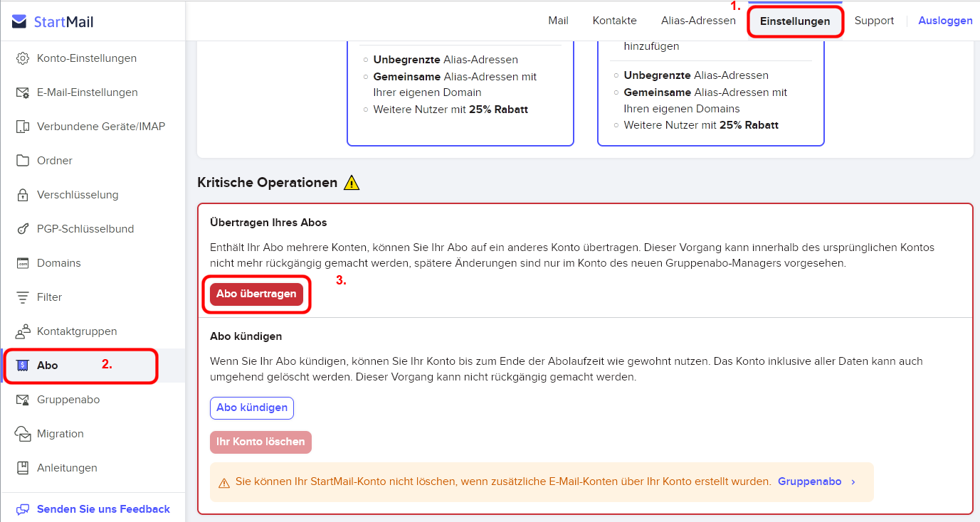
Task: Click the Filter lines icon
Action: [23, 297]
